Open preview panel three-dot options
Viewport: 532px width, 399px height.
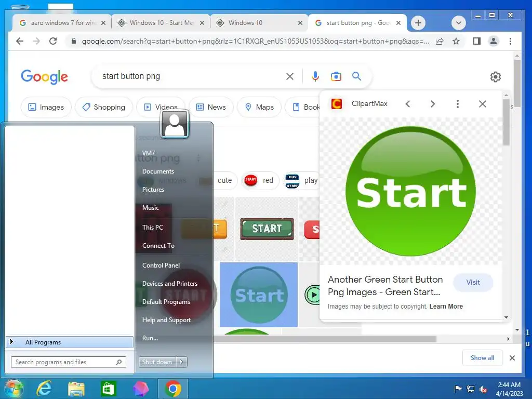tap(457, 104)
